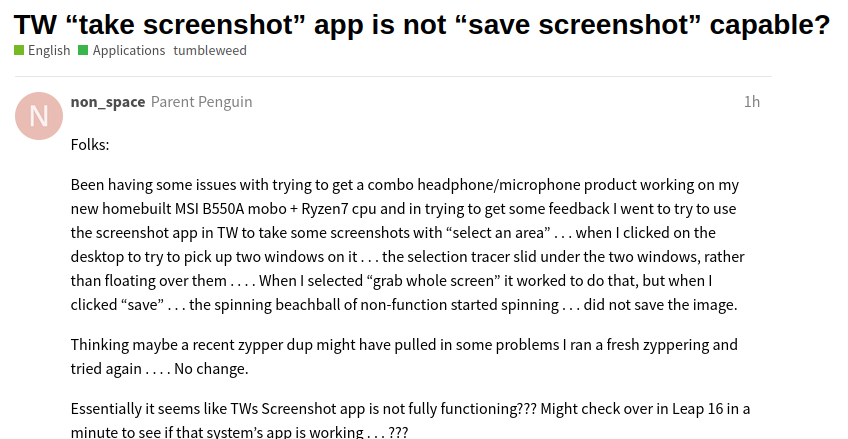Click the topic title heading
848x439 pixels.
pyautogui.click(x=422, y=25)
